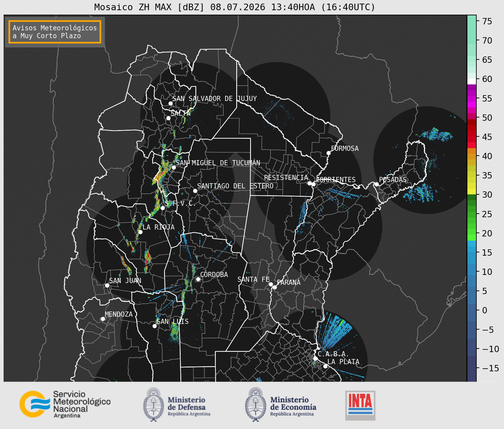Click the Servicio Meteorológico Nacional logo

[x=65, y=404]
